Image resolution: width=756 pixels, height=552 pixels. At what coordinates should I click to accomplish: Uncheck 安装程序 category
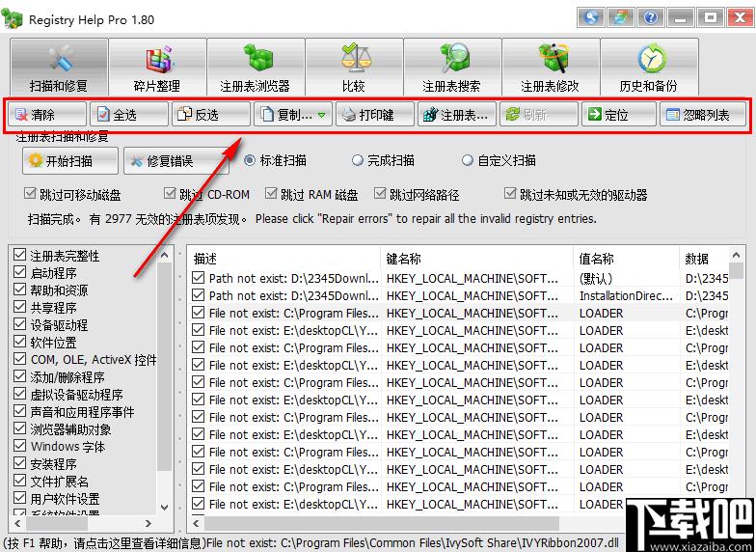coord(19,463)
